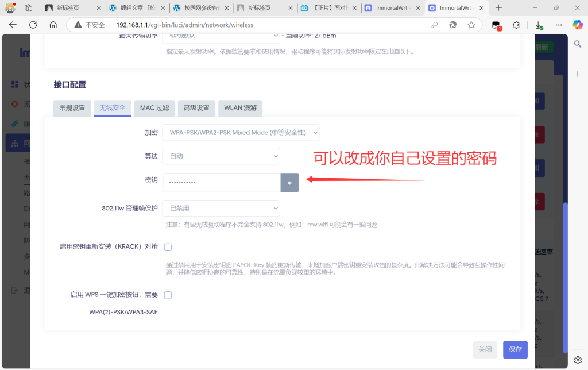Click the 保存 save button
588x370 pixels.
515,349
